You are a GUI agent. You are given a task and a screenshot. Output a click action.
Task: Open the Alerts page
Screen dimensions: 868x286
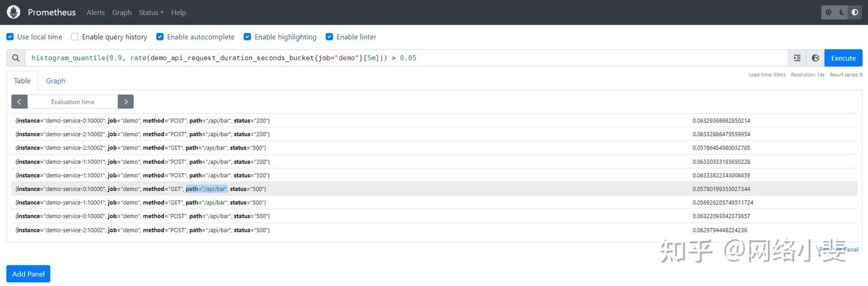(x=95, y=12)
